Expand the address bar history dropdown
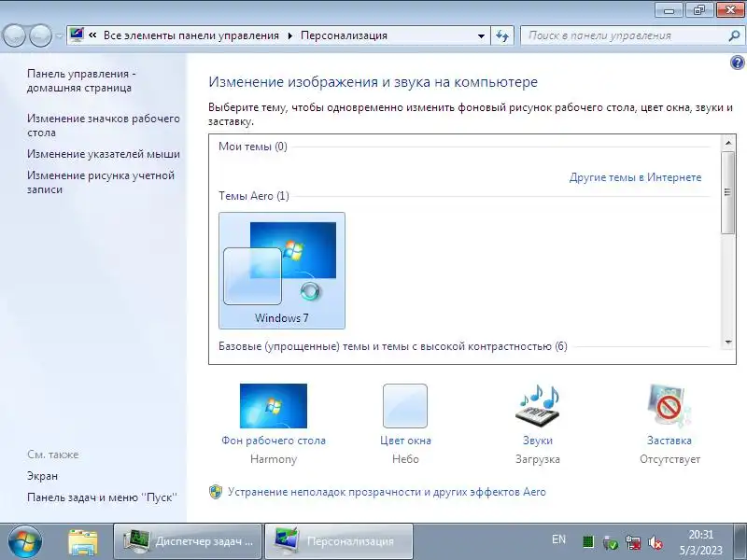Image resolution: width=747 pixels, height=560 pixels. tap(481, 35)
